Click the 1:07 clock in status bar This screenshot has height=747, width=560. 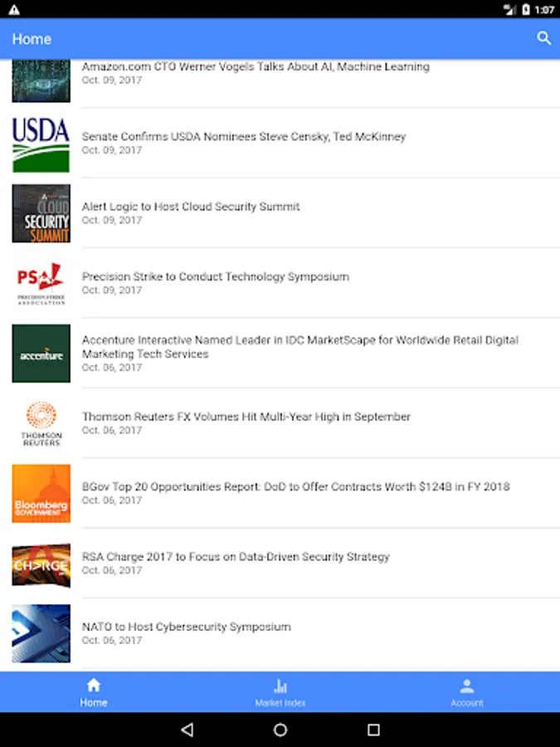(544, 9)
